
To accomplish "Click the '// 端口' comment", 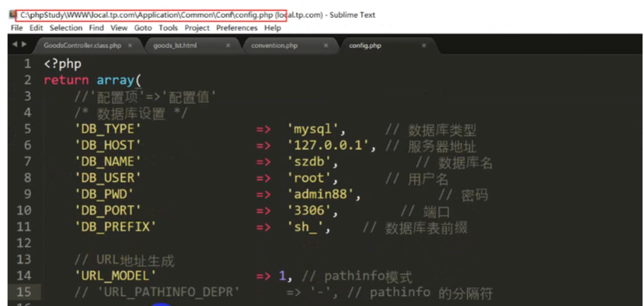I will 425,212.
